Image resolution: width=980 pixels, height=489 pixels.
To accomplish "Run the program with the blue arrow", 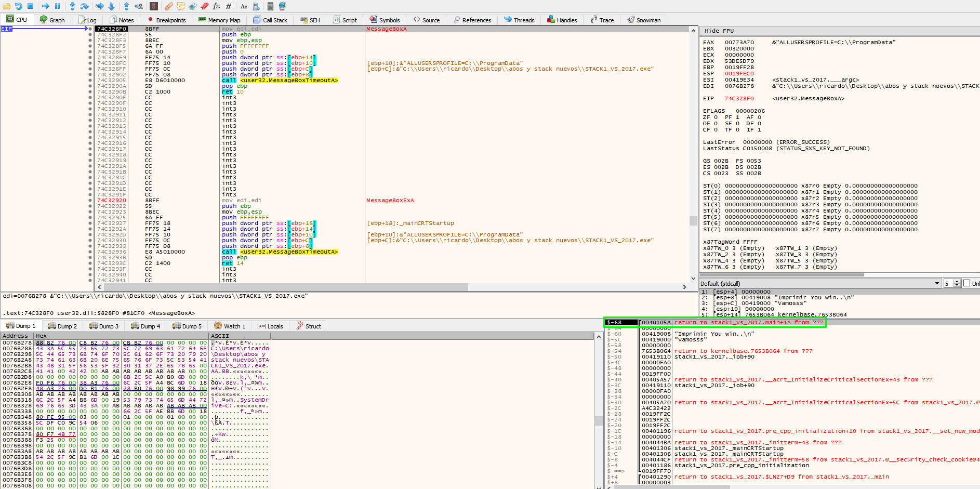I will pyautogui.click(x=46, y=6).
